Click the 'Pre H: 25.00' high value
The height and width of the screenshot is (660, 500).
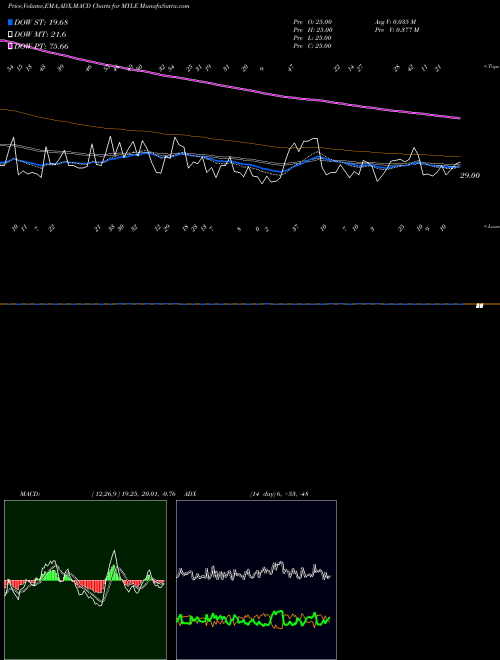tap(313, 30)
